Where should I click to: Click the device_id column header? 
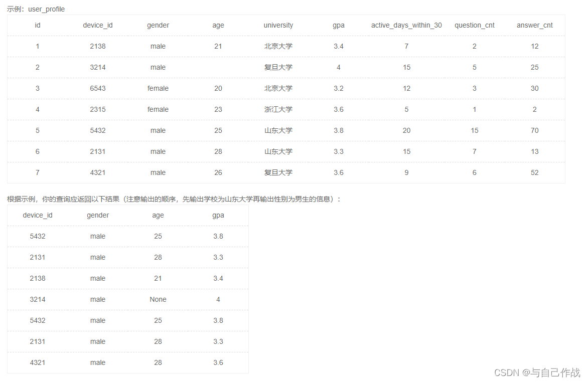point(97,25)
